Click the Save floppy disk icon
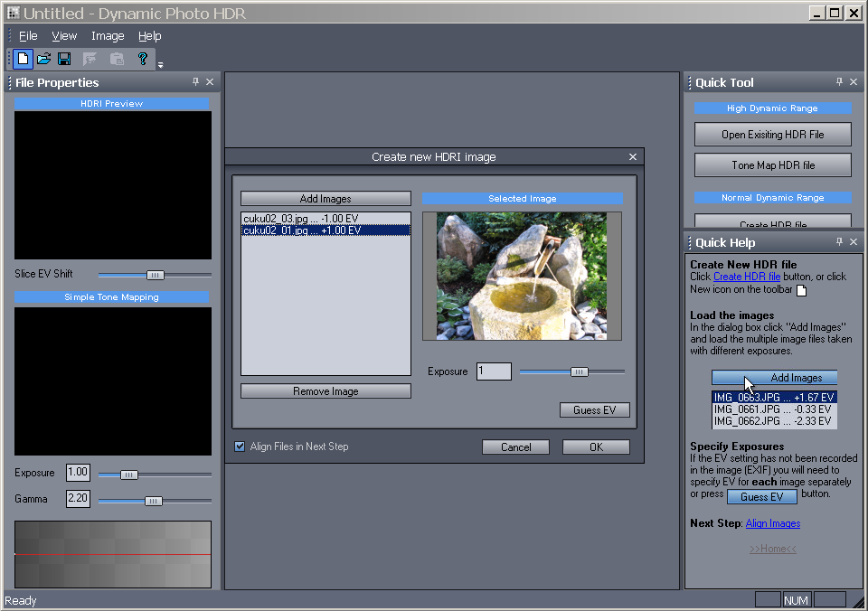Screen dimensions: 868x611 (64, 59)
